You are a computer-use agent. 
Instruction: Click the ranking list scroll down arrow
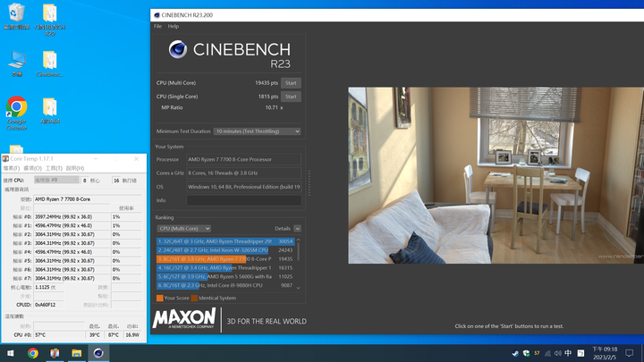[298, 288]
